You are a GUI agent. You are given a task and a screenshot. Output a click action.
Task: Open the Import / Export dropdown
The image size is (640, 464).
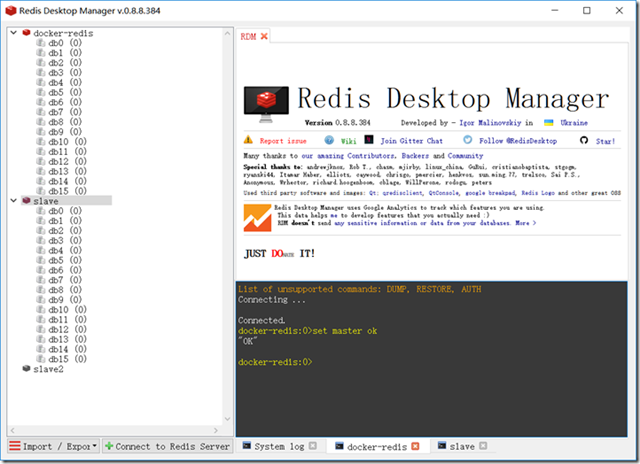[x=54, y=446]
